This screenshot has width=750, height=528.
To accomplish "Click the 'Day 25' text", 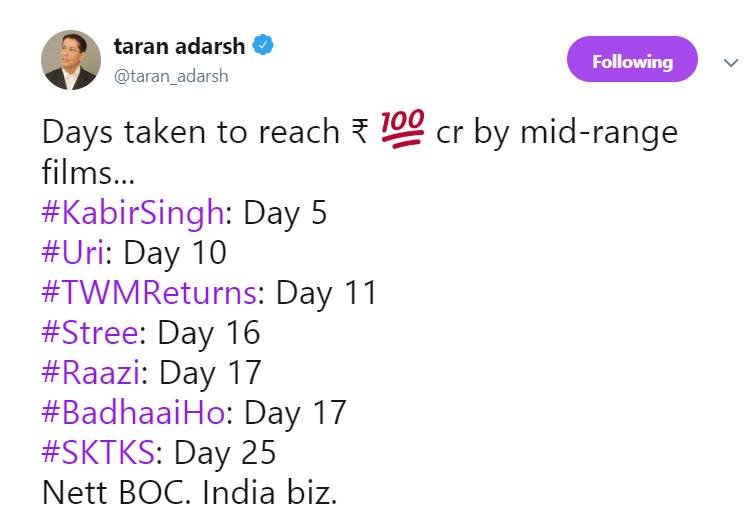I will coord(226,453).
